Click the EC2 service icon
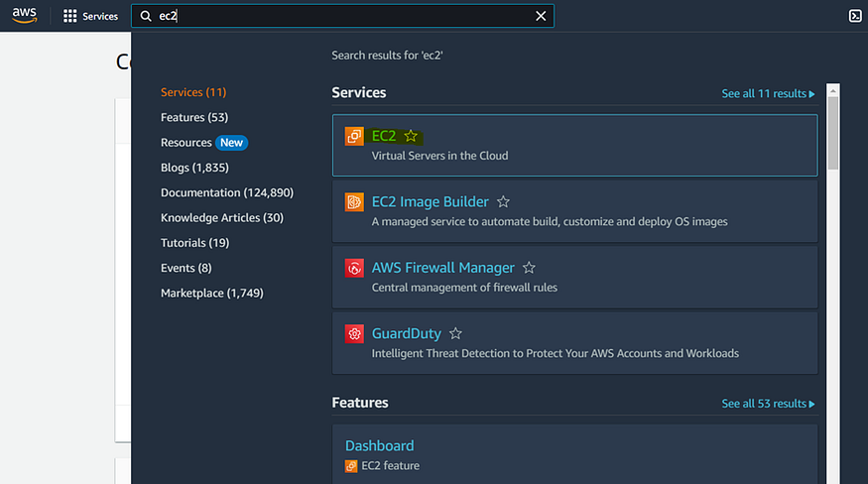The height and width of the screenshot is (484, 868). tap(354, 136)
